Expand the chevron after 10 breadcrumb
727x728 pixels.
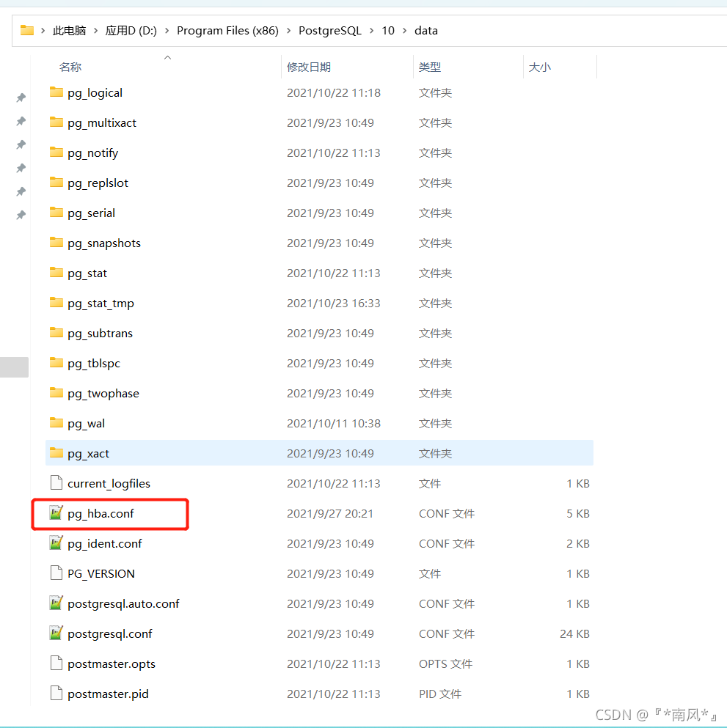tap(405, 31)
